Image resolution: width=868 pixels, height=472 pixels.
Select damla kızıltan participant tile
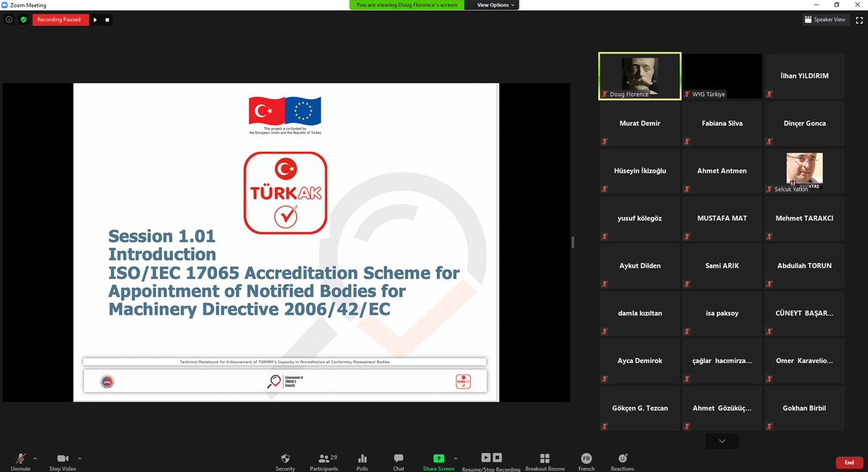(x=639, y=314)
